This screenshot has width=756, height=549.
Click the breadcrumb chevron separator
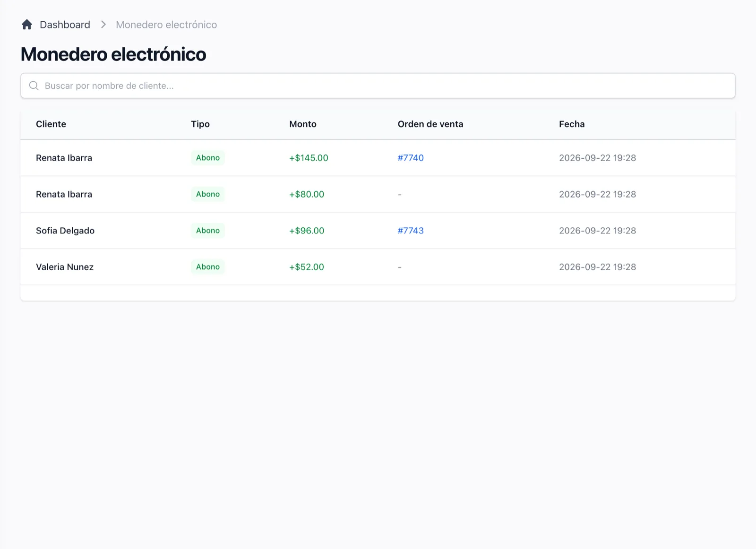pos(103,25)
